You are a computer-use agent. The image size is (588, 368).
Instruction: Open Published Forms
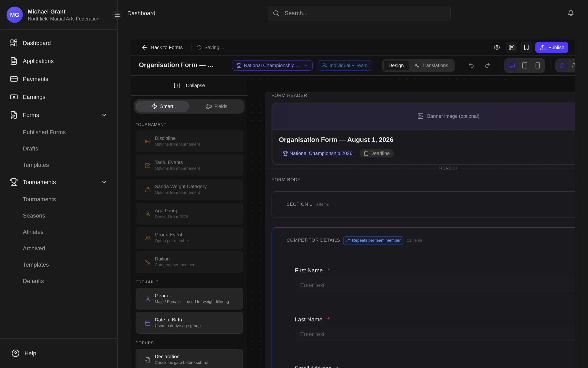[44, 132]
